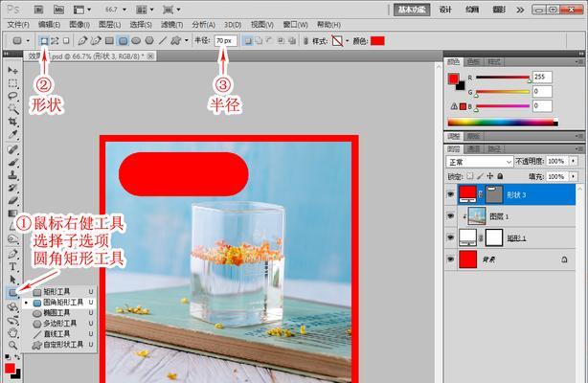Select the Move tool
The height and width of the screenshot is (383, 588).
click(x=12, y=70)
